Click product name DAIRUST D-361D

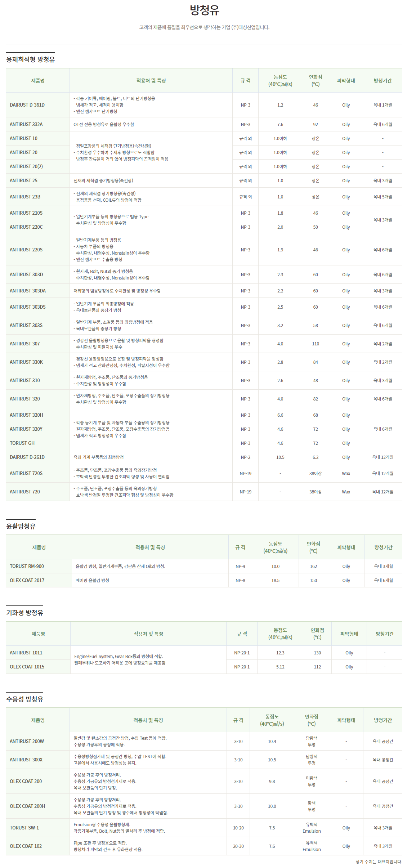pos(27,105)
